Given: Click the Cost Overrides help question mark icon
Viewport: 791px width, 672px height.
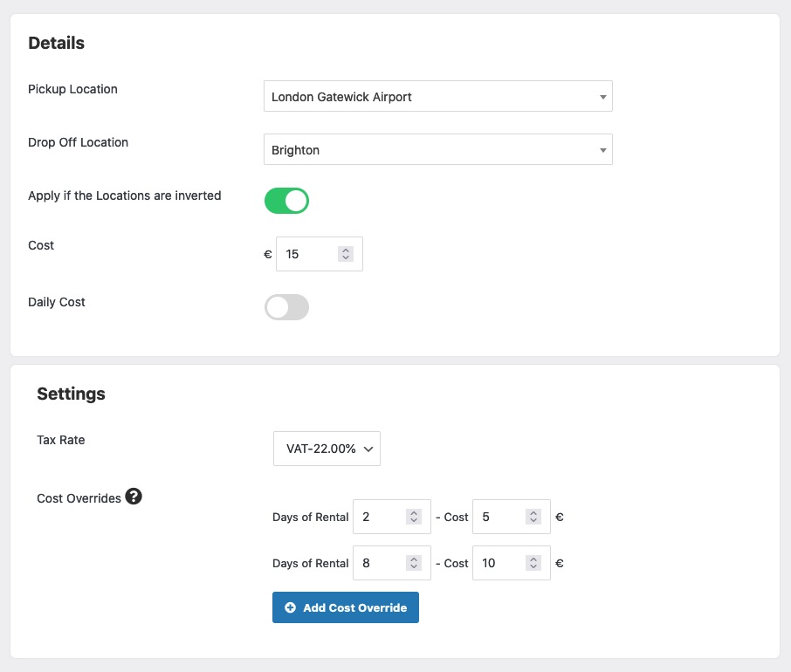Looking at the screenshot, I should point(134,497).
